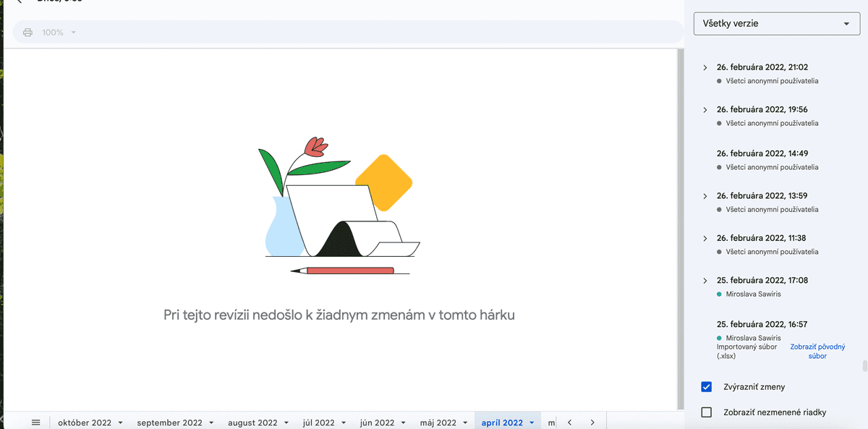This screenshot has height=429, width=868.
Task: Click the Zobraziť pôvodný súbor link
Action: pos(808,351)
